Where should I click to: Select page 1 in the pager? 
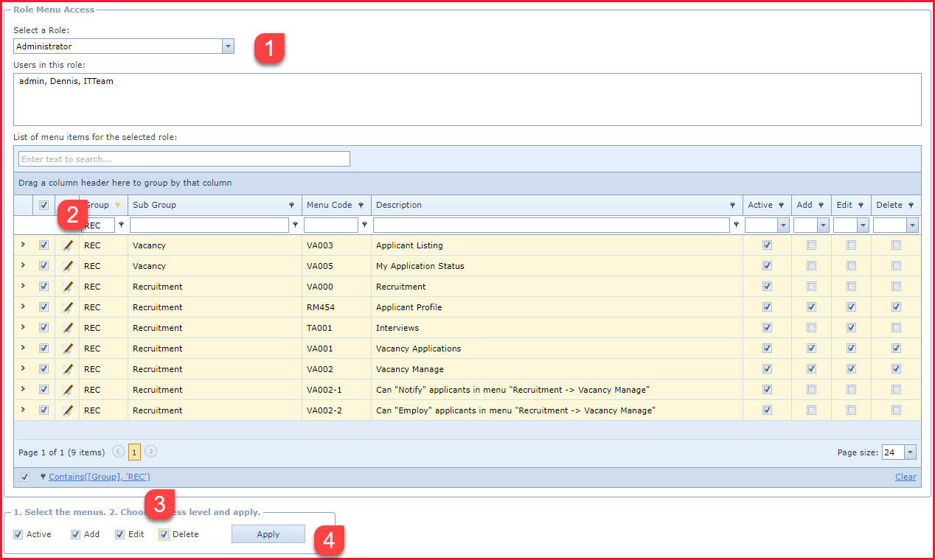134,452
